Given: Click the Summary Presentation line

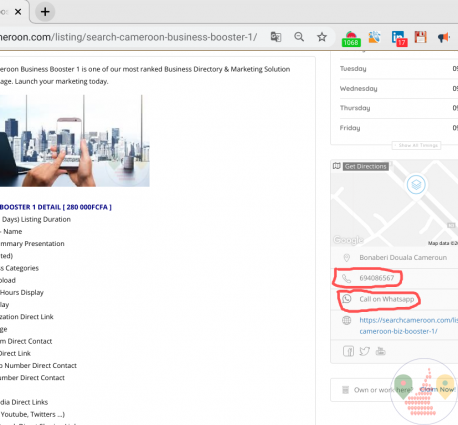Looking at the screenshot, I should point(32,244).
